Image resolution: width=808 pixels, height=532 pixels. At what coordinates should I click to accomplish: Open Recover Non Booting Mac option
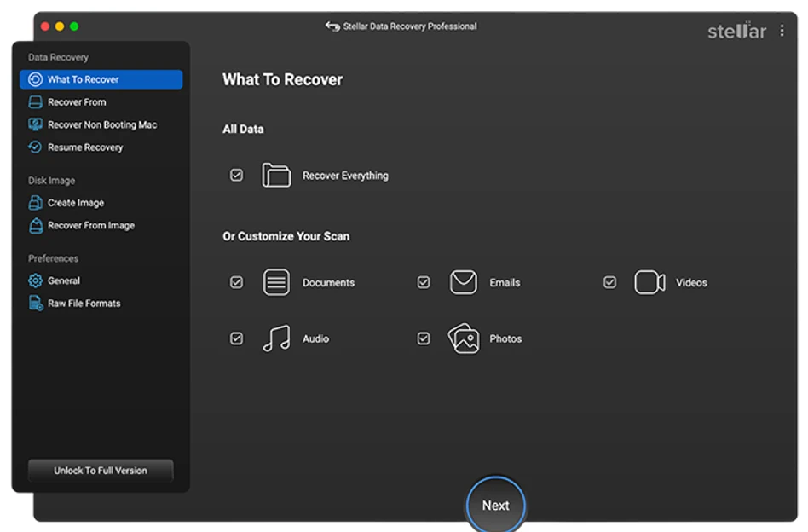tap(101, 124)
